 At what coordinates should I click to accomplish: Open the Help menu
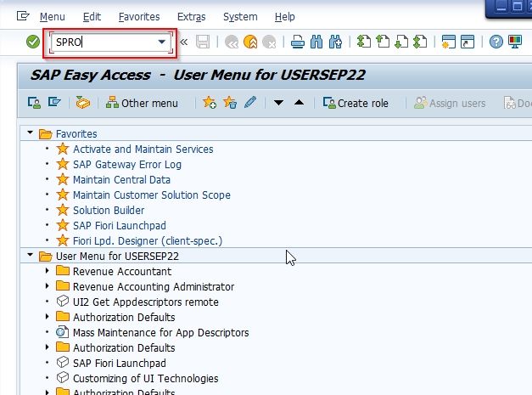click(284, 17)
